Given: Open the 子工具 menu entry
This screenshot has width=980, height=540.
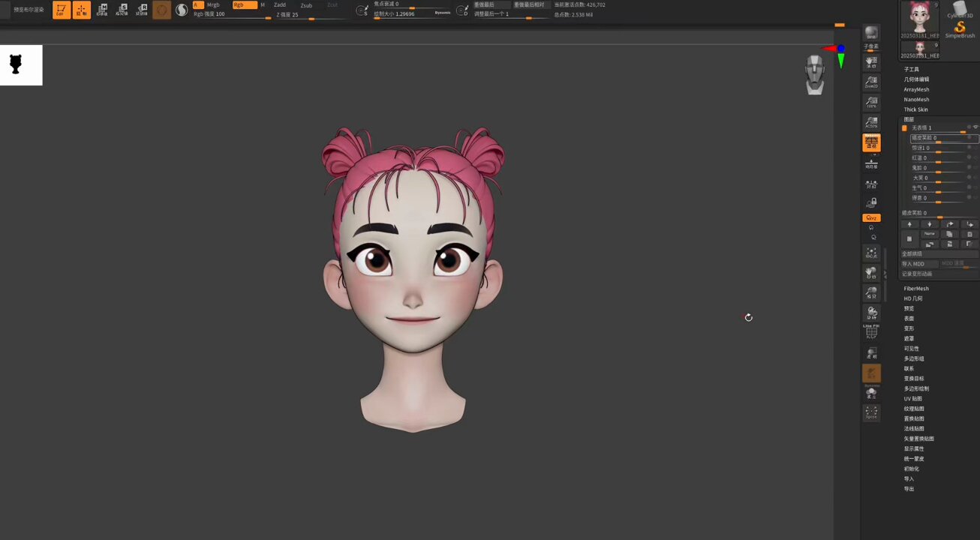Looking at the screenshot, I should tap(911, 69).
